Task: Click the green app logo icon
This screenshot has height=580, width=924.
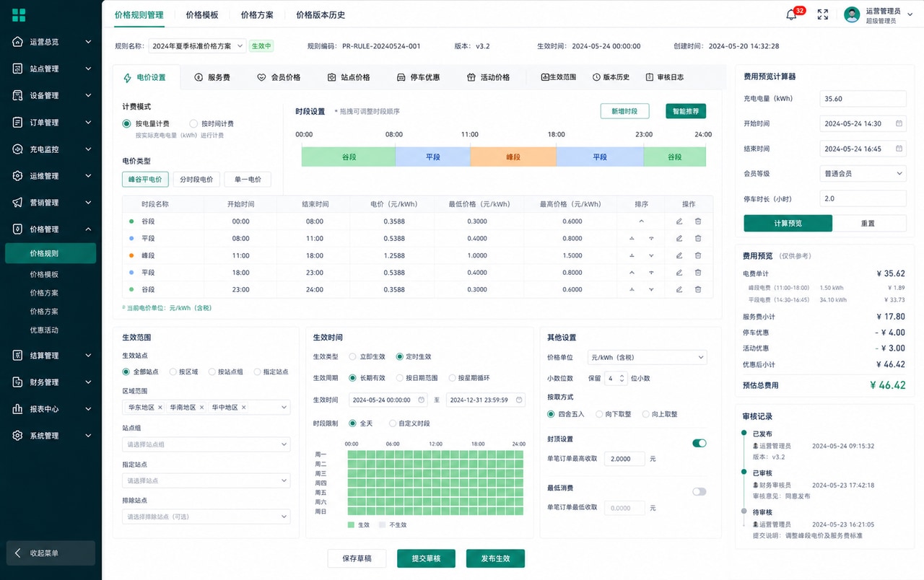Action: 19,15
